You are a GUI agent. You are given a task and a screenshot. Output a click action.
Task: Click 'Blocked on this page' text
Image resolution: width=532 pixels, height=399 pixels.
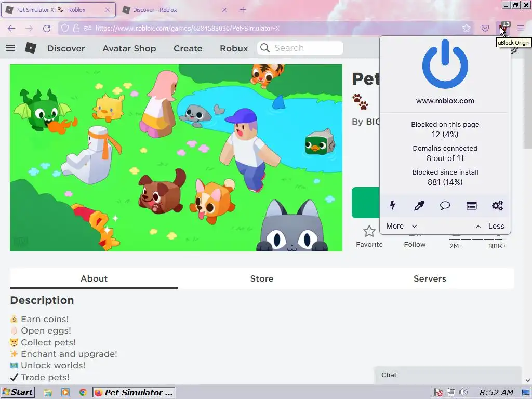click(x=445, y=125)
